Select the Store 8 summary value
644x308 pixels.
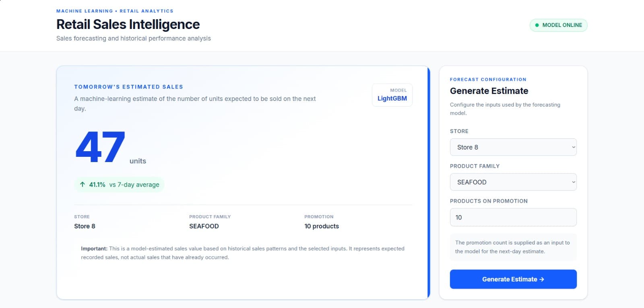[85, 226]
